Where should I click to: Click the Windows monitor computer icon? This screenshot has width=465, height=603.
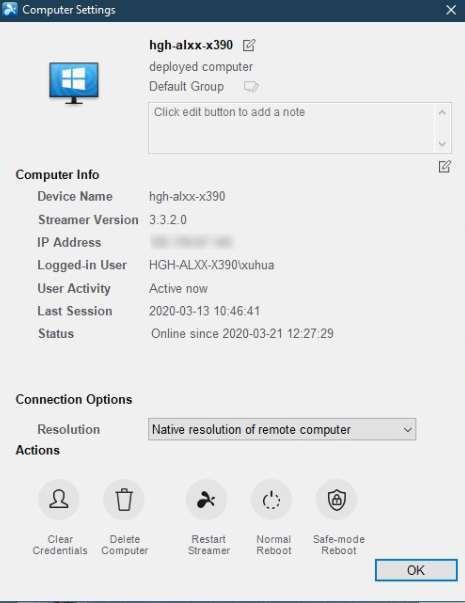click(74, 83)
